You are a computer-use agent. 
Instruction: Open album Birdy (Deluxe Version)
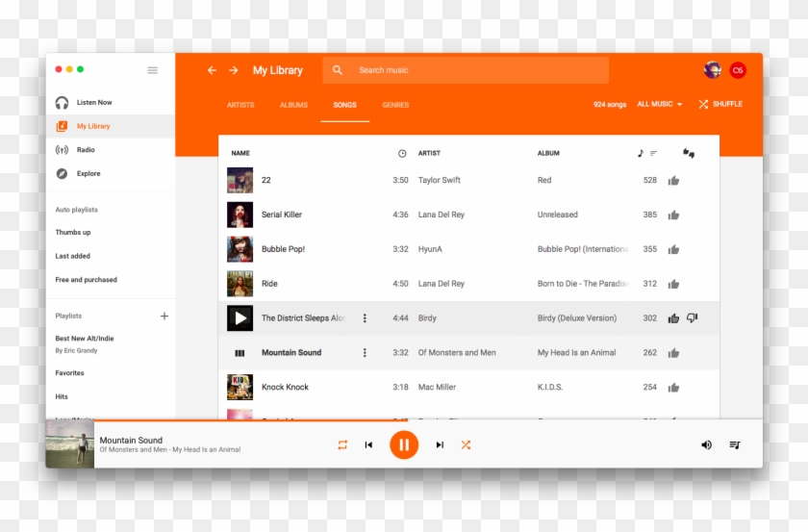576,318
